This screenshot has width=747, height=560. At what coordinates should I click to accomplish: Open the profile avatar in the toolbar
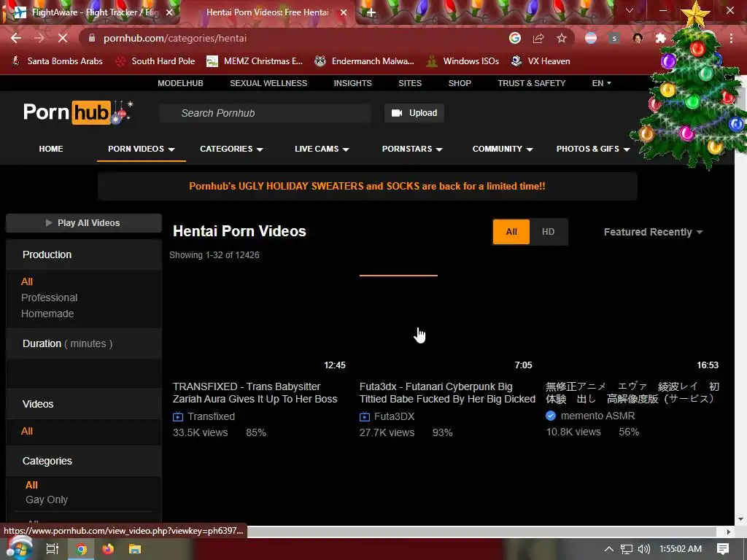click(x=638, y=38)
